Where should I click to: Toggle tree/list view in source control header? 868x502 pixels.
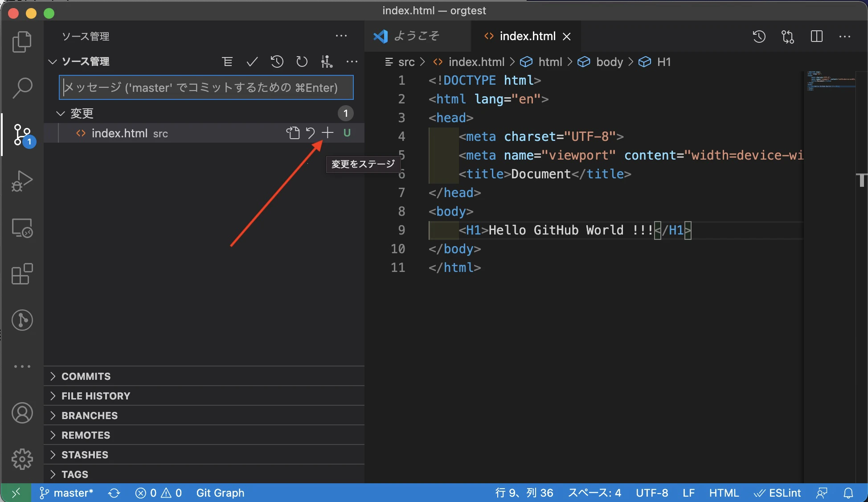tap(227, 62)
